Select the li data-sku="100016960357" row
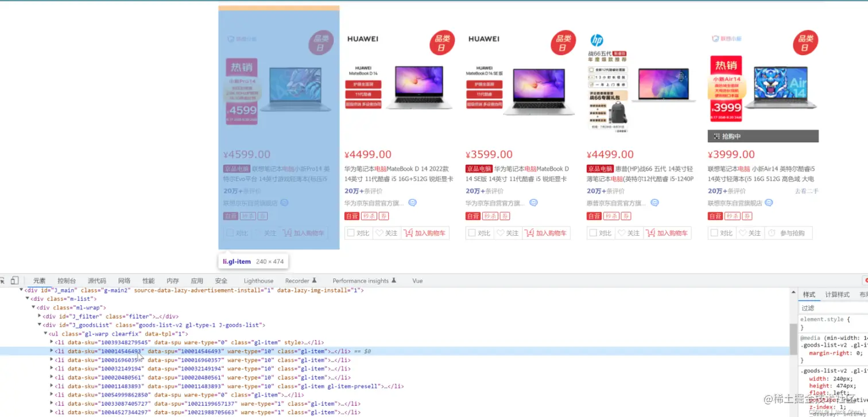This screenshot has width=868, height=417. 395,360
